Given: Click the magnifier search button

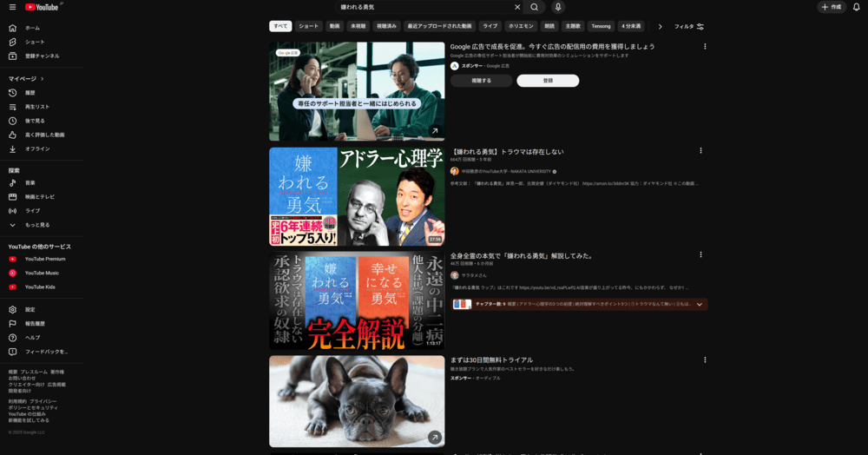Looking at the screenshot, I should [534, 7].
